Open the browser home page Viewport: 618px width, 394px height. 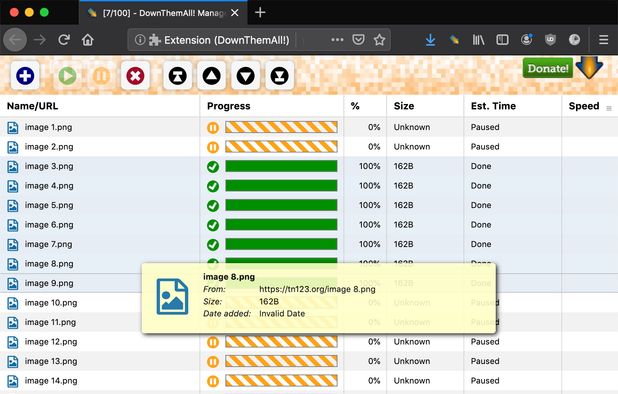click(87, 40)
